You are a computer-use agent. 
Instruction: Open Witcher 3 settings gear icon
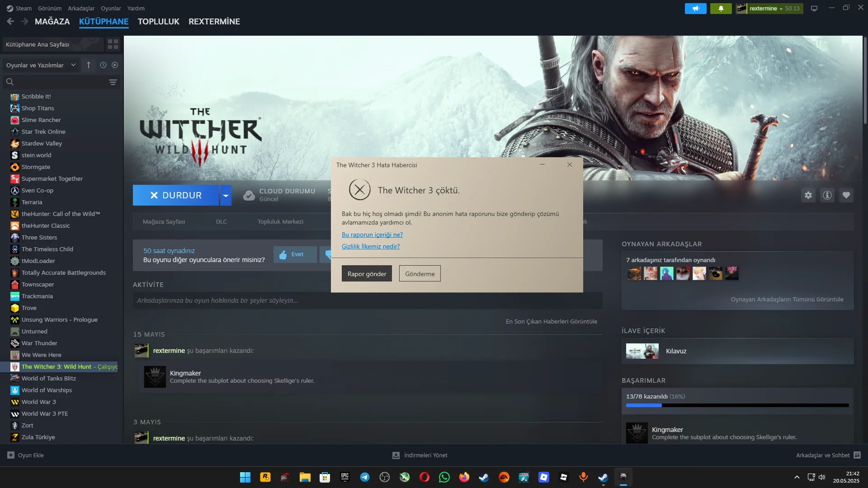point(808,195)
